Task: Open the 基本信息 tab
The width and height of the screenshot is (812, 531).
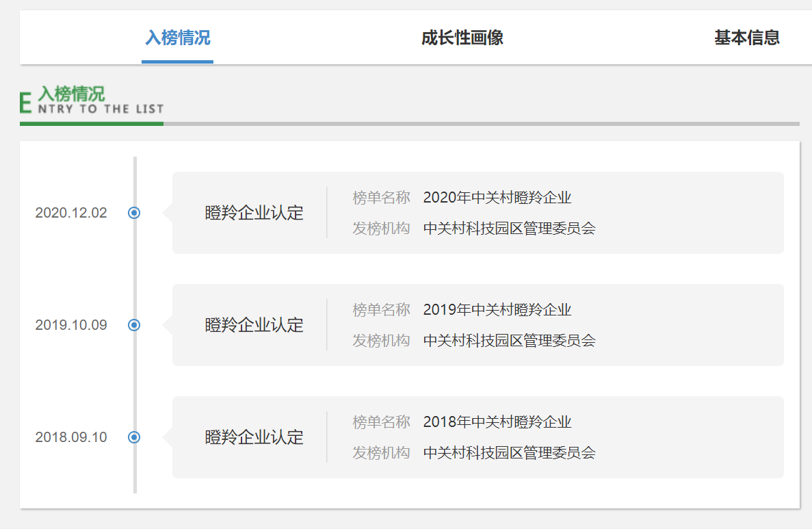Action: coord(746,38)
